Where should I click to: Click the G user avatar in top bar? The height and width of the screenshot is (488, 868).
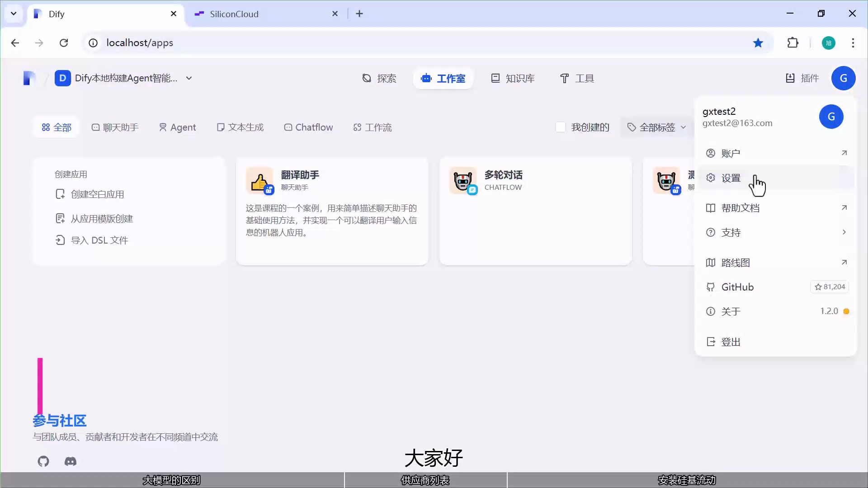[843, 78]
